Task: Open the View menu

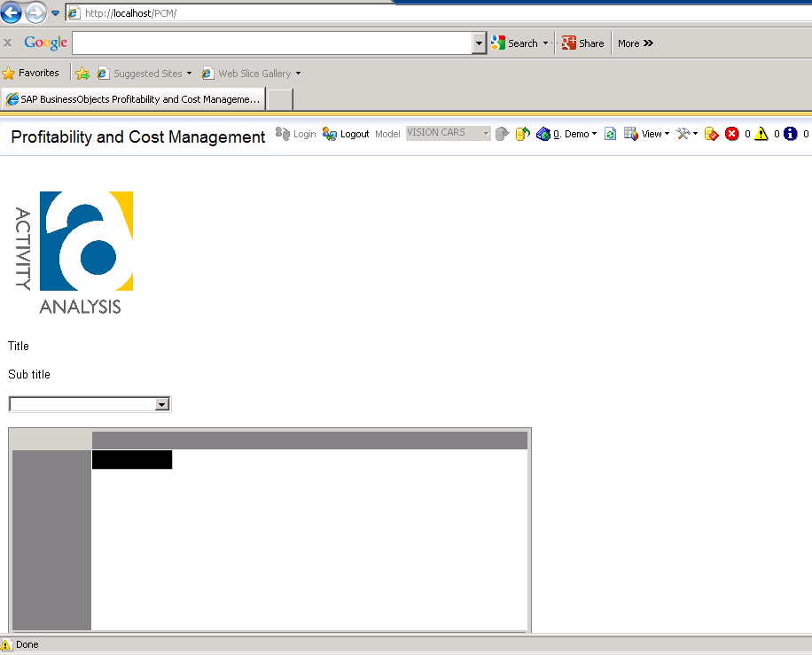Action: (x=647, y=134)
